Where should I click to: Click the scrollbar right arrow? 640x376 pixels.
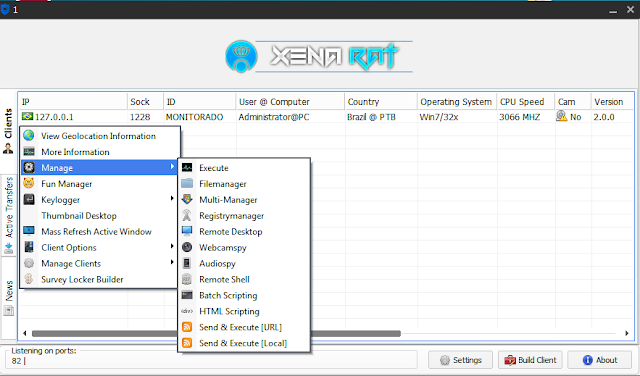tap(627, 334)
